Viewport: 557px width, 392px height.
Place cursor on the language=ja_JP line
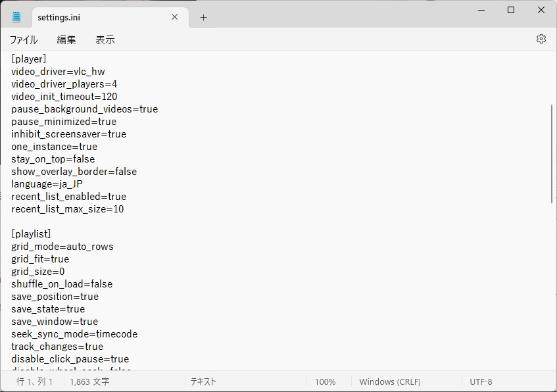(x=47, y=184)
